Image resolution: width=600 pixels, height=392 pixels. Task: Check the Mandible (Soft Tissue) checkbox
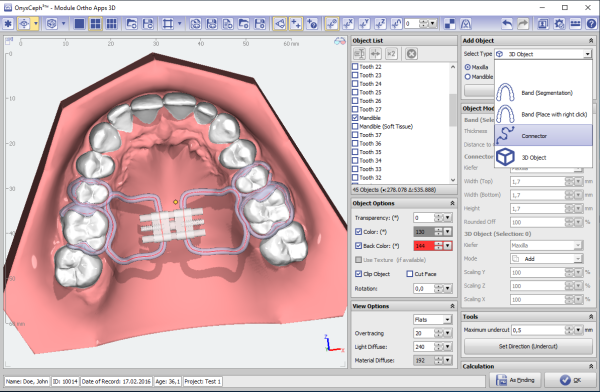tap(355, 126)
